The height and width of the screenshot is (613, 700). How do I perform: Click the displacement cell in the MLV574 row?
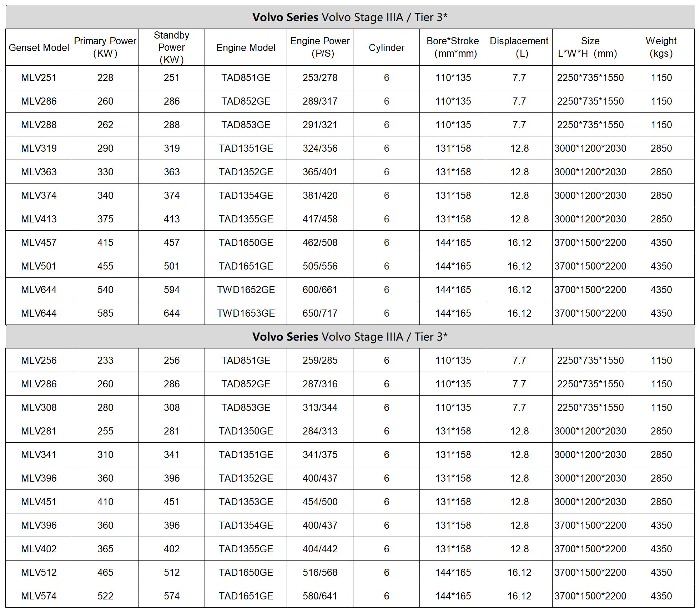click(x=519, y=596)
